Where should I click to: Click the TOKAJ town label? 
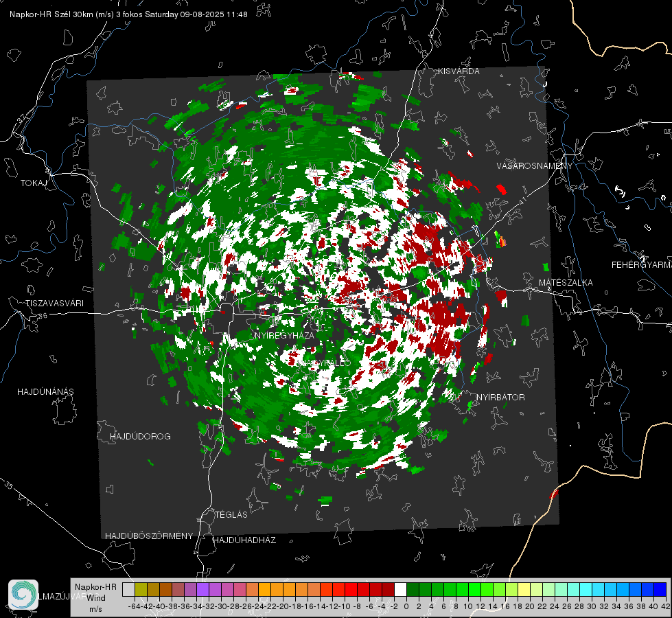click(34, 183)
